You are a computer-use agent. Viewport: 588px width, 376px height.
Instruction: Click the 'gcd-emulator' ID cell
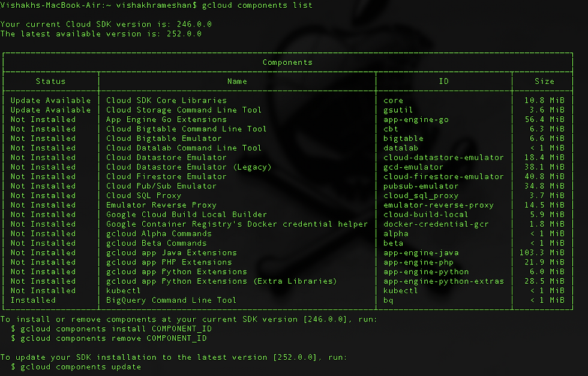413,167
